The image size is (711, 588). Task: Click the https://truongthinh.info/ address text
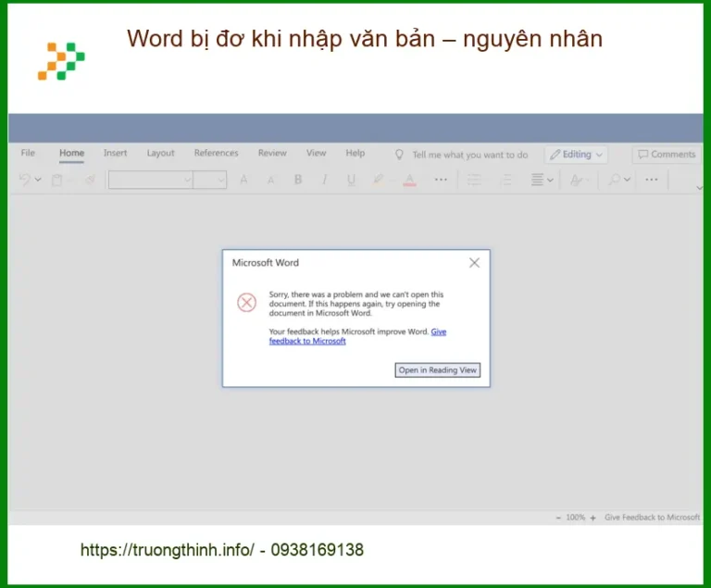[x=168, y=550]
